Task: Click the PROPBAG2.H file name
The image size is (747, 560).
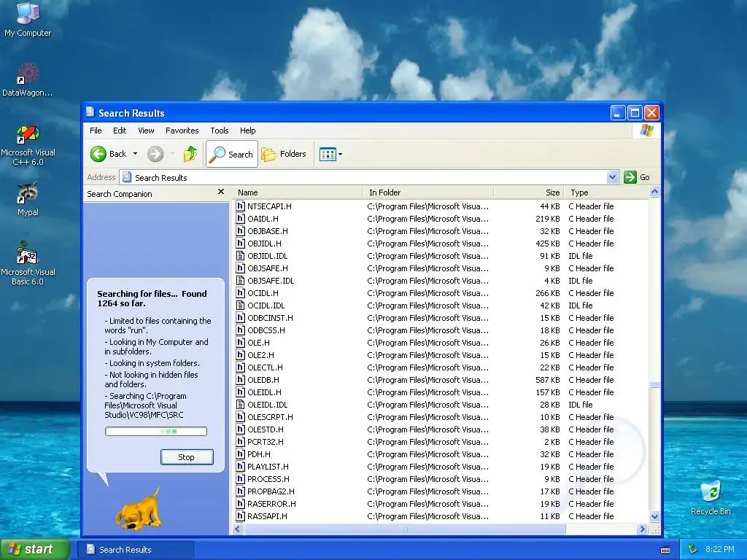Action: tap(271, 491)
